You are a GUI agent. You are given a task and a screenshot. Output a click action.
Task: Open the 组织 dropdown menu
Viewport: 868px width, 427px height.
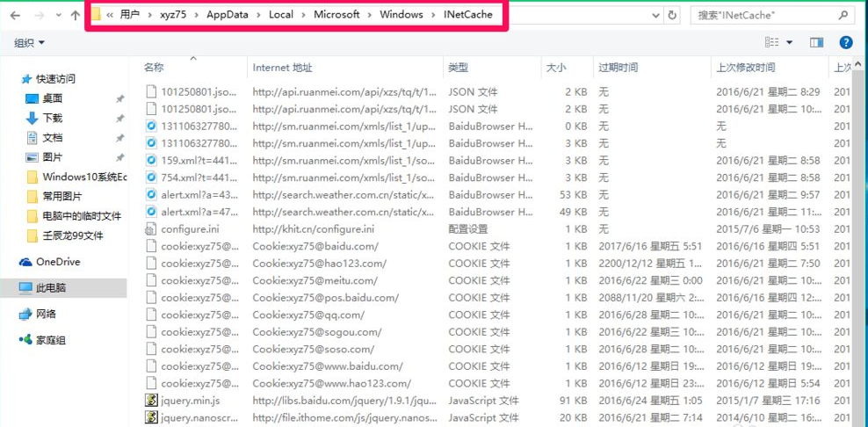click(x=30, y=43)
